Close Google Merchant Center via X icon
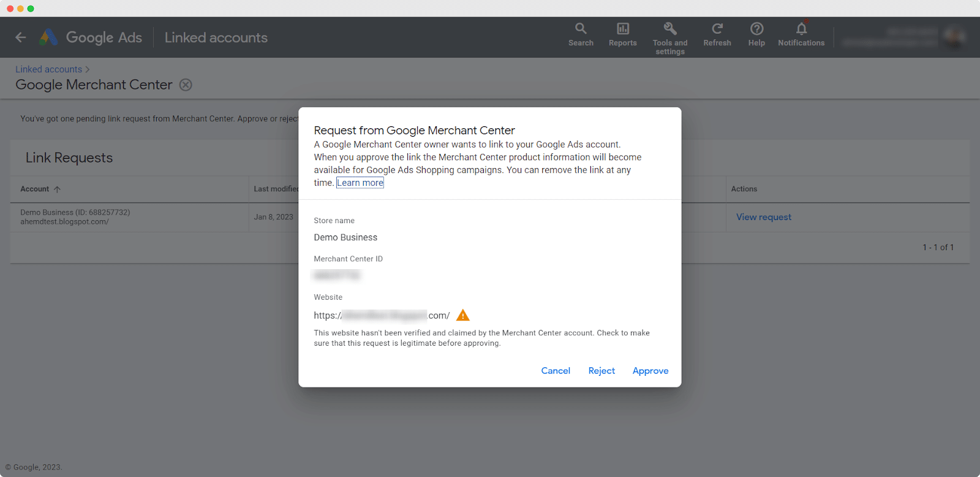 [x=186, y=85]
